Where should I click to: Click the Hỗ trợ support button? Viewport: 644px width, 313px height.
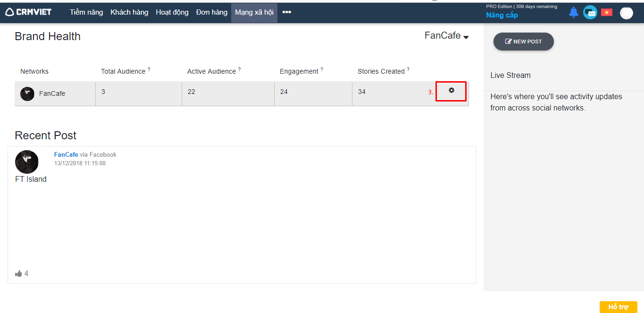pos(618,307)
